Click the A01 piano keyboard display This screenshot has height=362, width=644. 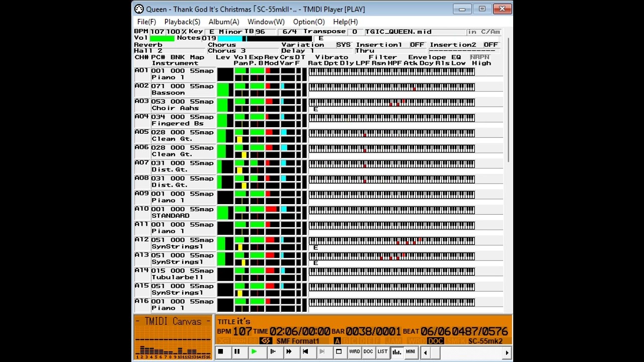(391, 72)
